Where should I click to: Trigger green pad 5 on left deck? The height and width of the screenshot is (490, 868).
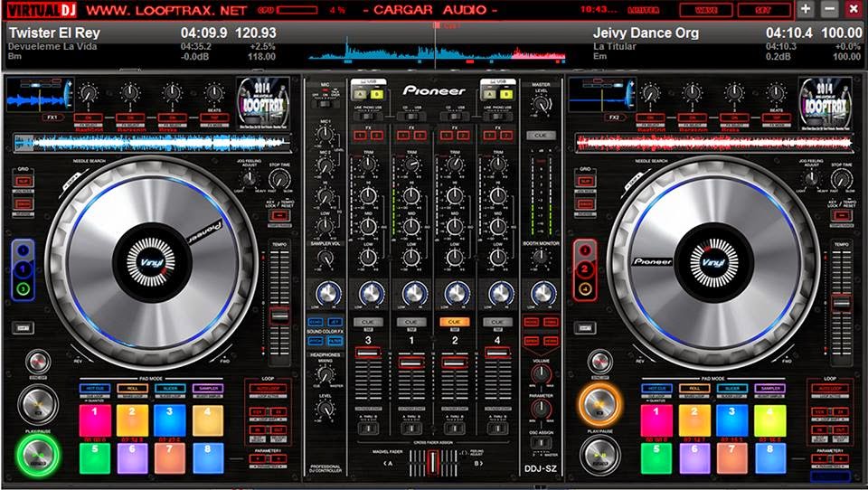point(95,458)
